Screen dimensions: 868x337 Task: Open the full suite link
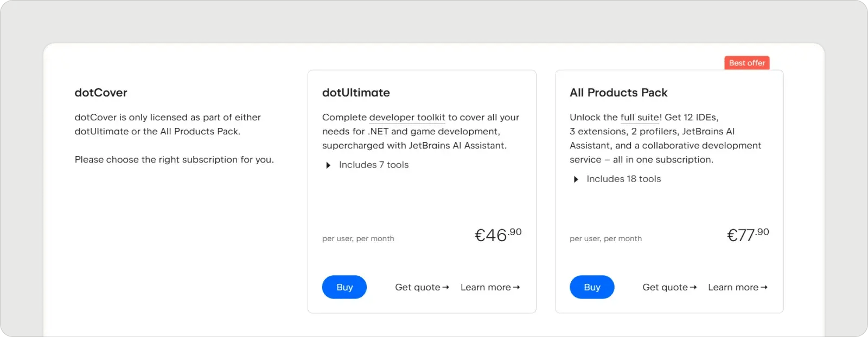coord(640,117)
